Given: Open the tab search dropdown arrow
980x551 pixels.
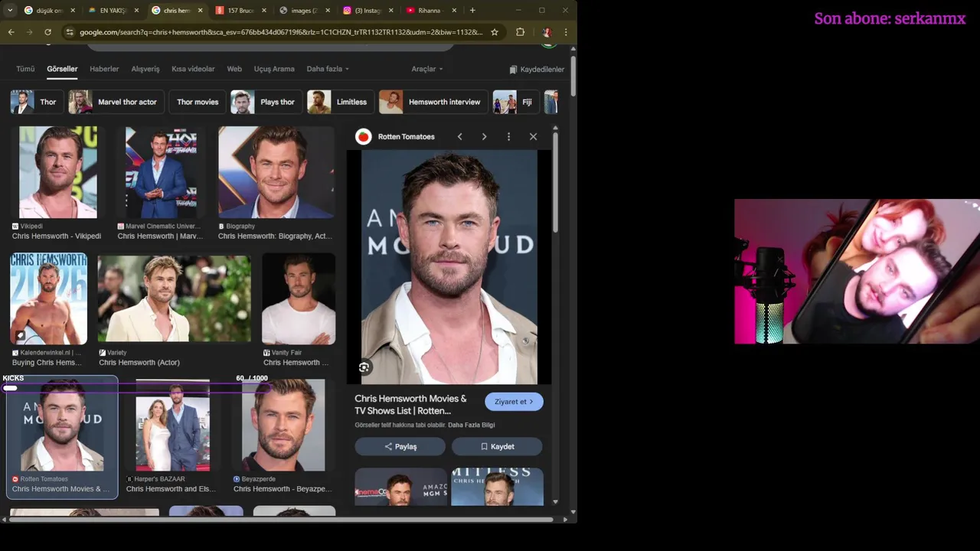Looking at the screenshot, I should (10, 11).
